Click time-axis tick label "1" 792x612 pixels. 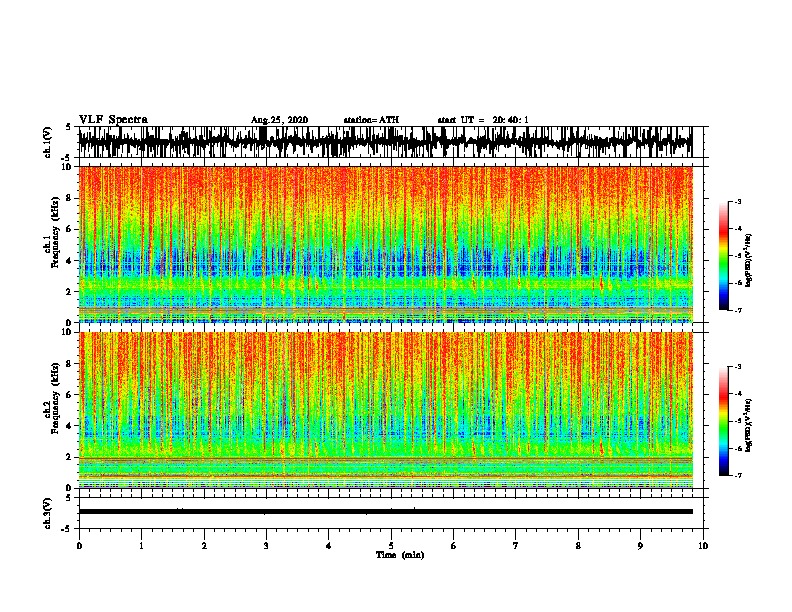pyautogui.click(x=141, y=546)
